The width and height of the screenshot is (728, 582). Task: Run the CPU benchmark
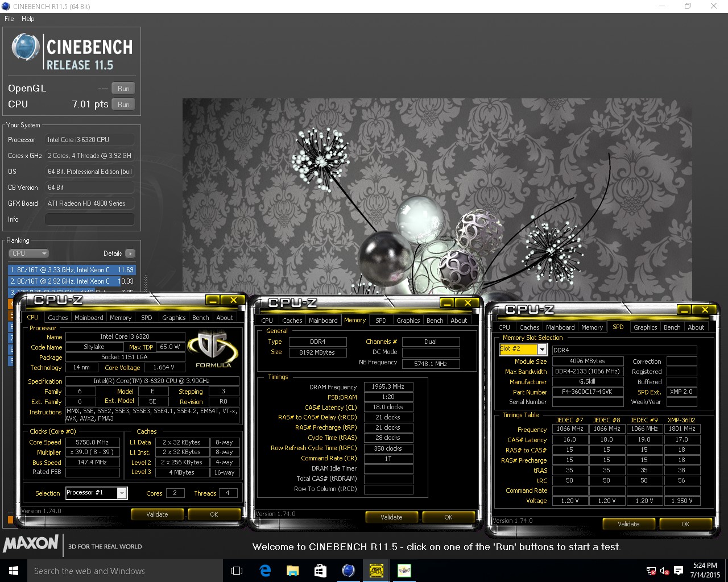point(123,105)
